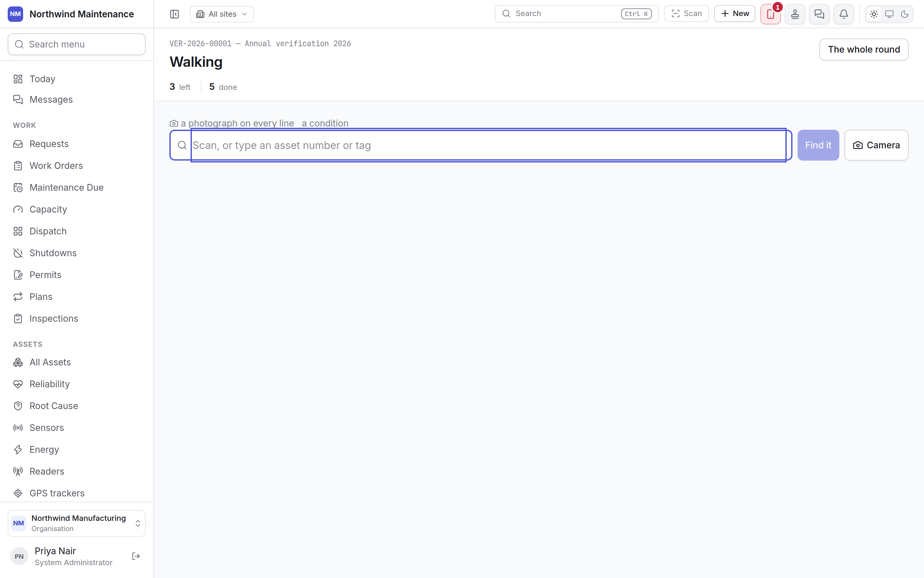Open Dispatch page
Screen dimensions: 924x578
pyautogui.click(x=77, y=231)
